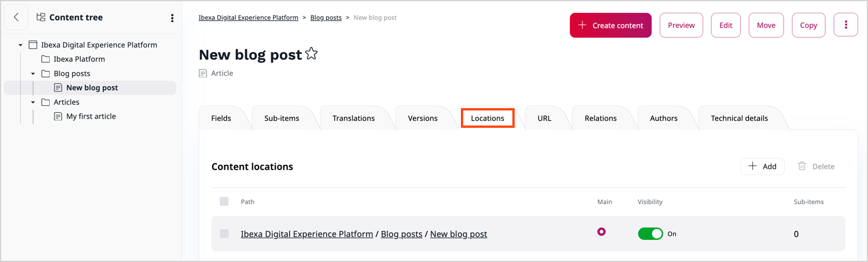Check the location row checkbox

[224, 234]
